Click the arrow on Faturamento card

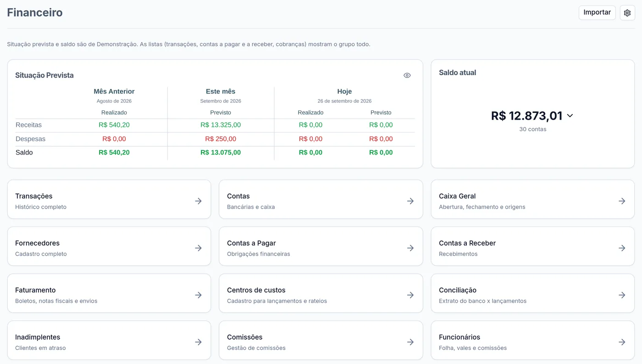[x=198, y=295]
